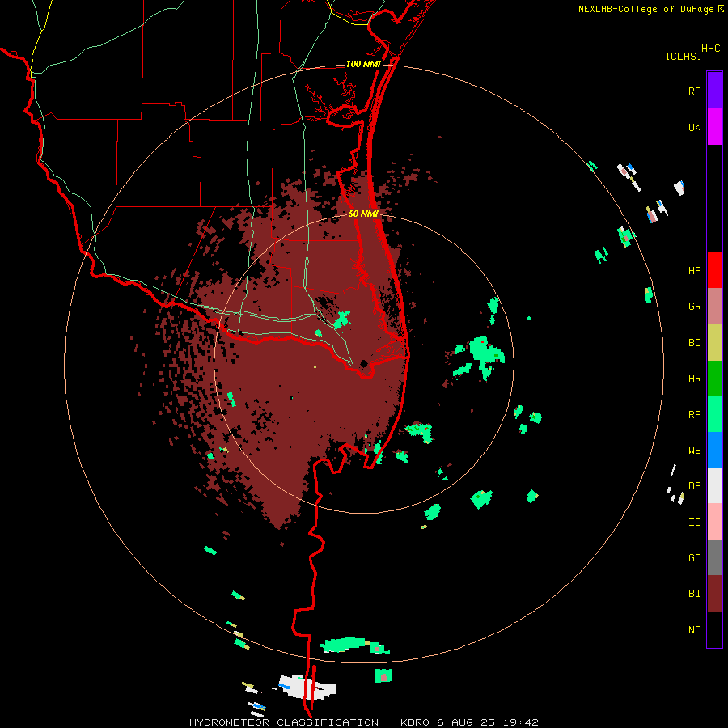Click the BI brown legend swatch

click(x=714, y=594)
